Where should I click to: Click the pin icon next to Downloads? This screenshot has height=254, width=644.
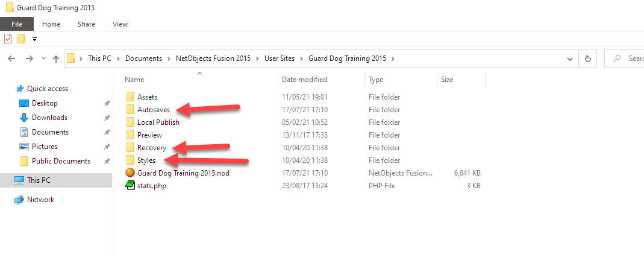click(x=107, y=118)
